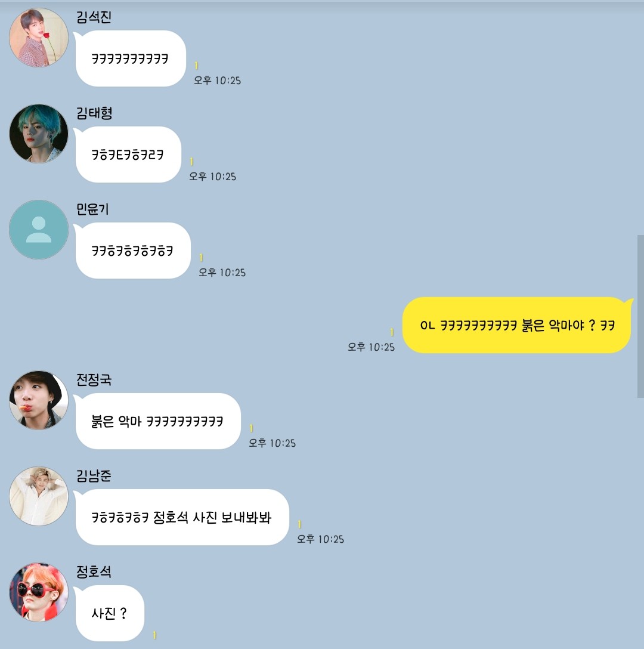This screenshot has height=649, width=644.
Task: Open 정호석's profile picture with red sunglasses
Action: tap(39, 592)
